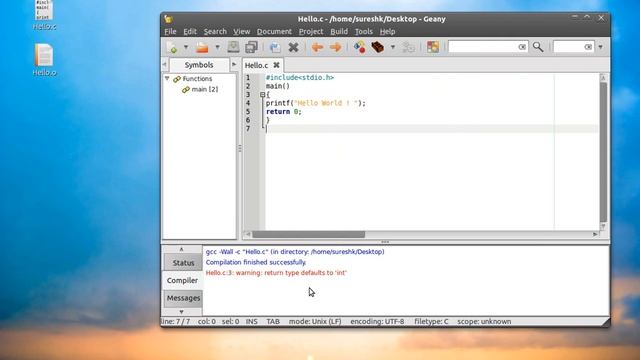Click Hello.o file icon on desktop
Image resolution: width=640 pixels, height=360 pixels.
point(44,60)
